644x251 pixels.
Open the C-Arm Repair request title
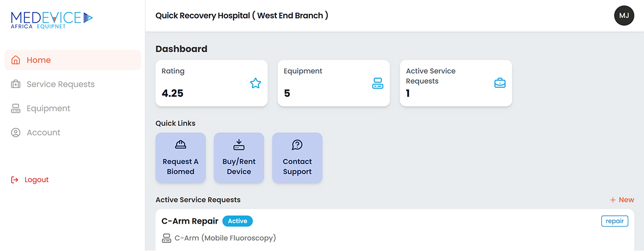click(190, 221)
